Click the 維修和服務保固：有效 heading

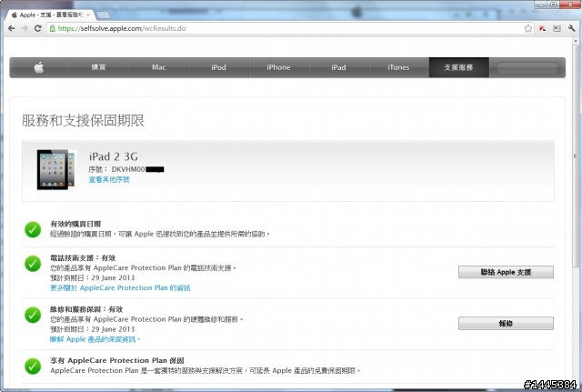point(86,309)
